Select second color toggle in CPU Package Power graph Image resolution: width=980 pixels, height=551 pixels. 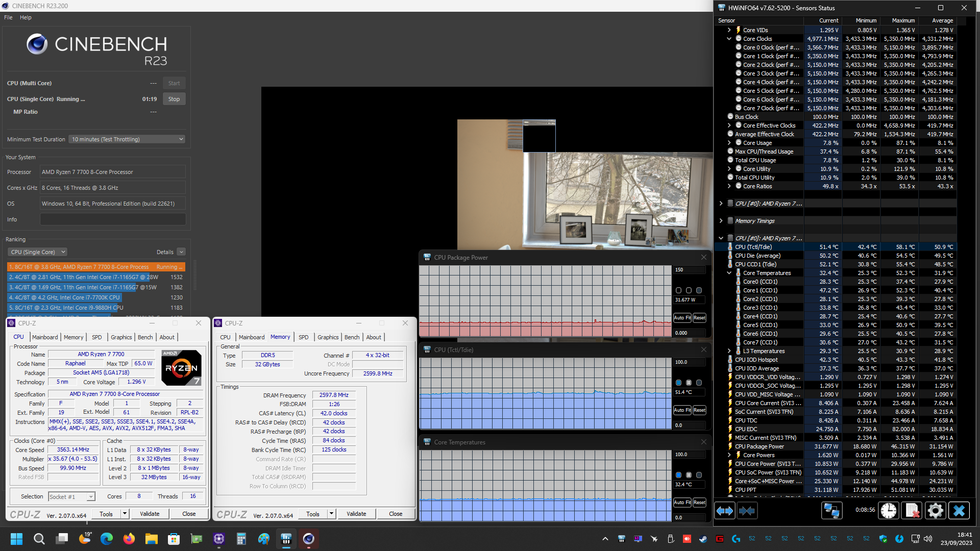689,290
